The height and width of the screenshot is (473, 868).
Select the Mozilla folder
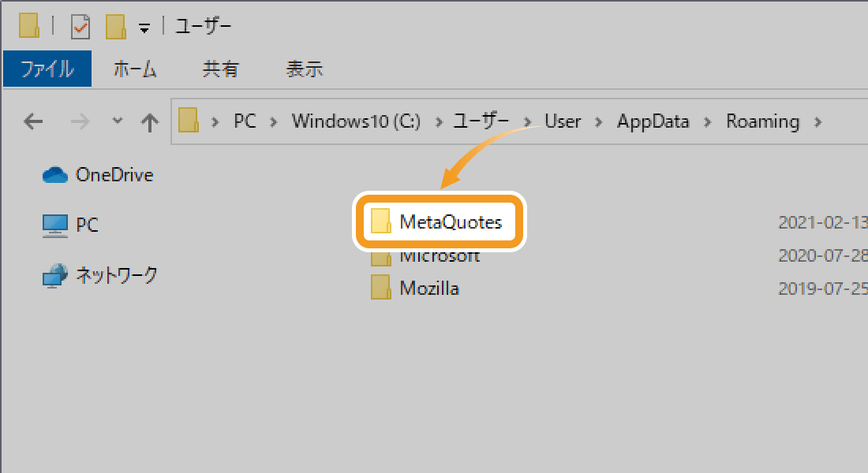click(428, 289)
